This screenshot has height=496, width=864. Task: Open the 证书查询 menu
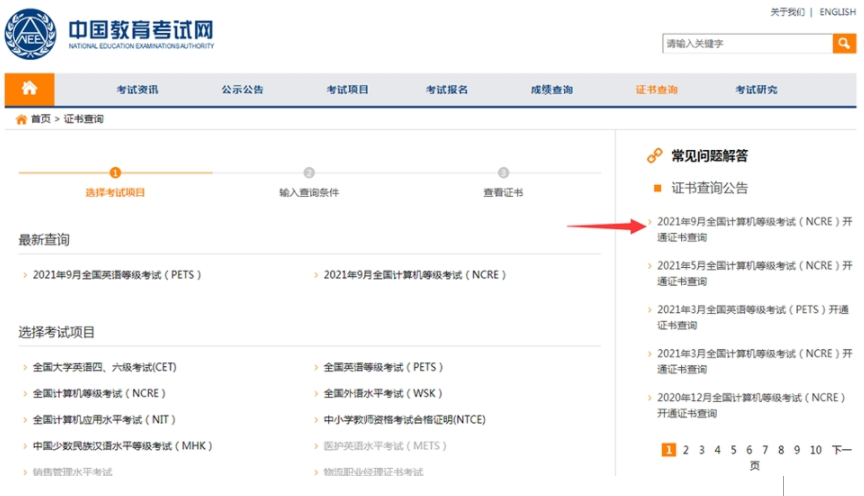coord(657,89)
